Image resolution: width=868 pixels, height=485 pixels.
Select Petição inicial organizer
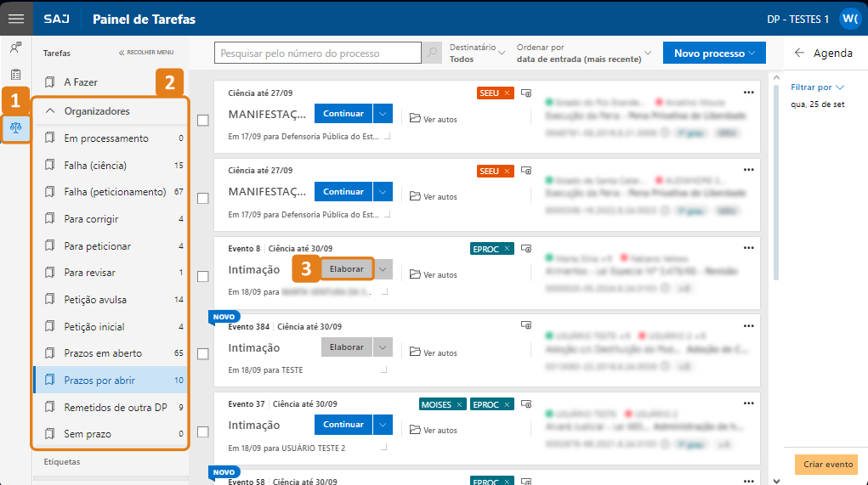click(111, 327)
